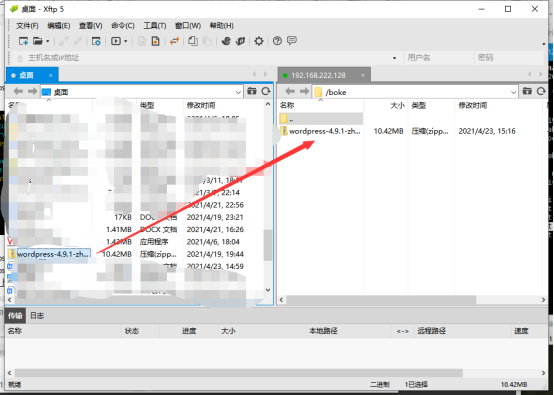This screenshot has height=395, width=554.
Task: Click transfer list horizontal scrollbar right arrow
Action: tap(543, 373)
